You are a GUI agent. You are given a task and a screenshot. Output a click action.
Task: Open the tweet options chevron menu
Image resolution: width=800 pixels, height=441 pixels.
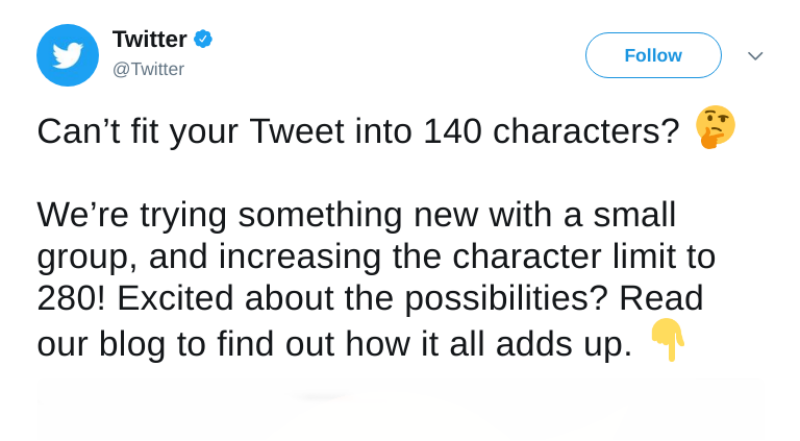[755, 56]
